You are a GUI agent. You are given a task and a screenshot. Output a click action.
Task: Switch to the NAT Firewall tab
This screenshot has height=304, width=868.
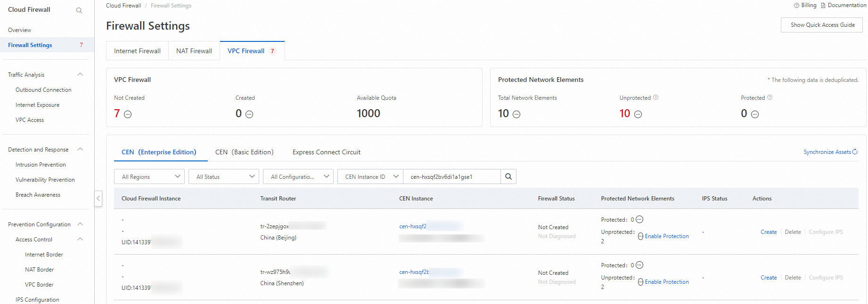(194, 51)
